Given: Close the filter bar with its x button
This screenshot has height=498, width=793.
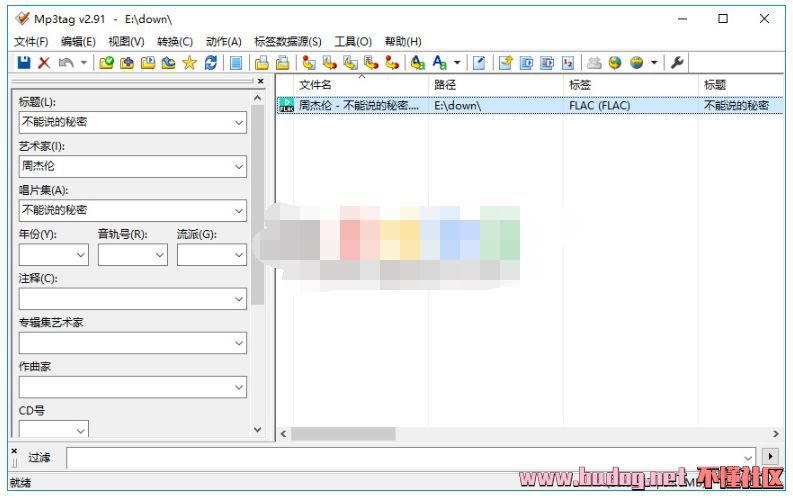Looking at the screenshot, I should click(x=14, y=451).
